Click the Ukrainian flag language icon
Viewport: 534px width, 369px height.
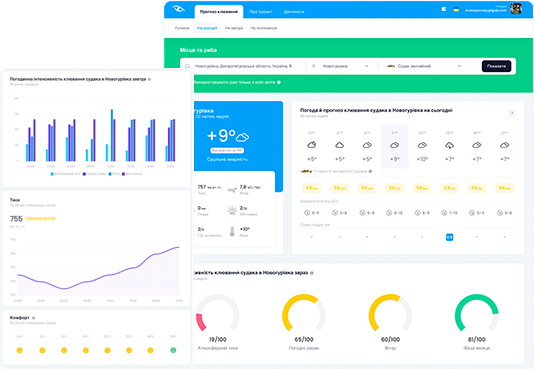(456, 9)
